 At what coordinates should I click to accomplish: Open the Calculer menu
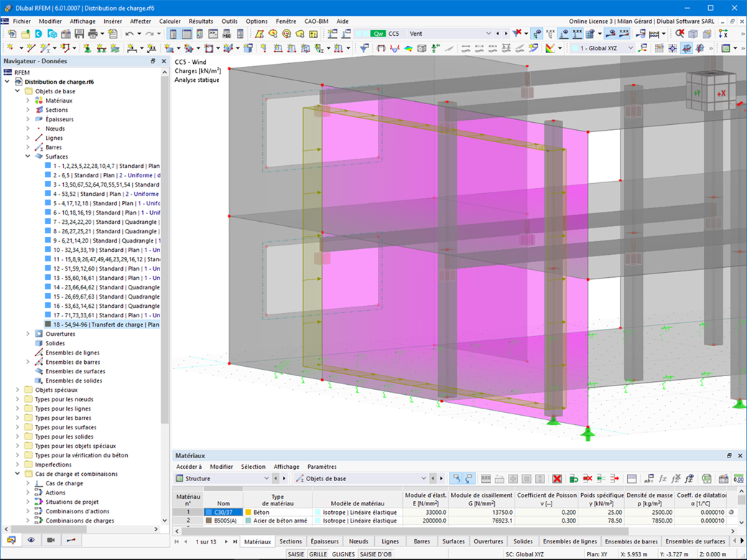pos(170,21)
